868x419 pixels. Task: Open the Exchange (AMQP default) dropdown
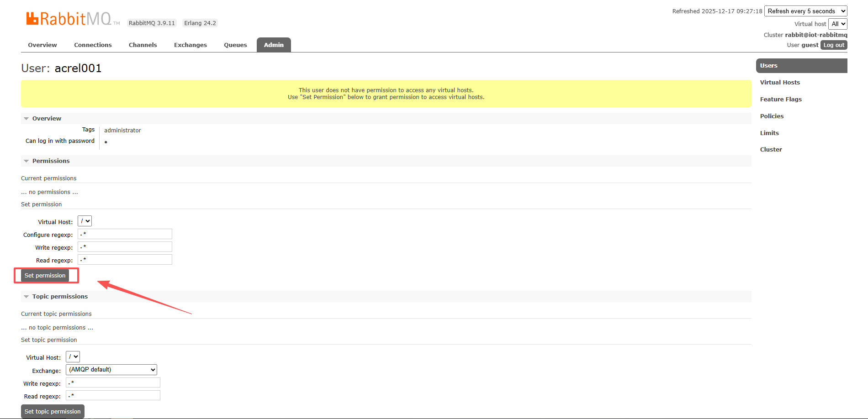(x=111, y=370)
